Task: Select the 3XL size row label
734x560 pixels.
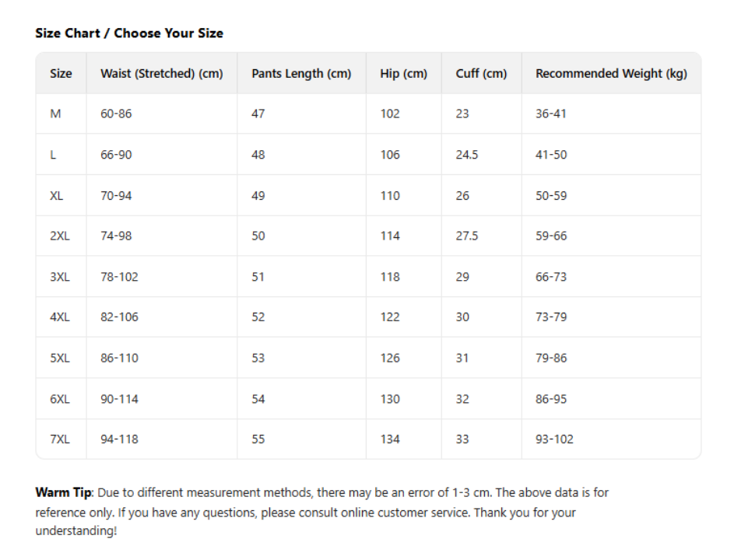Action: click(60, 277)
